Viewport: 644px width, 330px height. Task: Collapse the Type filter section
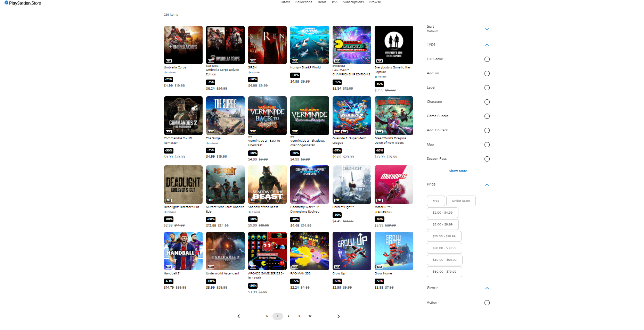click(487, 45)
